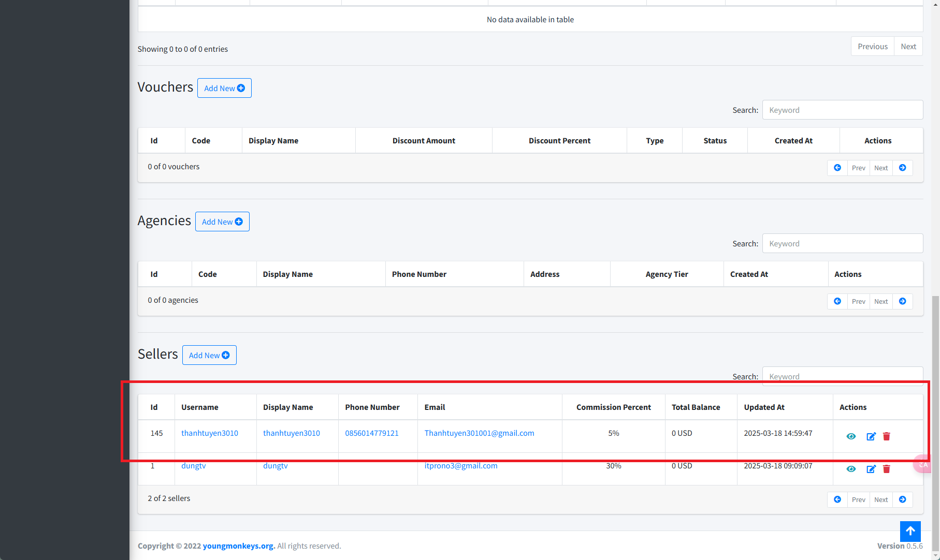Click the scroll-to-top arrow button

click(x=910, y=532)
